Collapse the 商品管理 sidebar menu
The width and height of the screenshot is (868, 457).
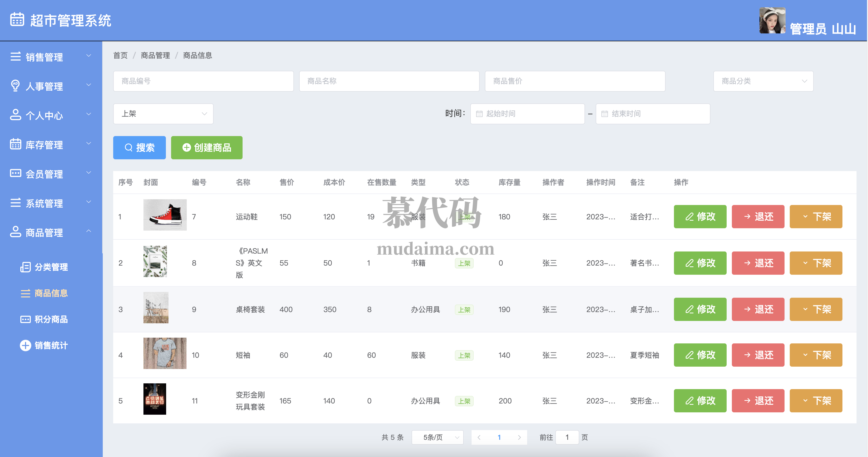tap(51, 232)
